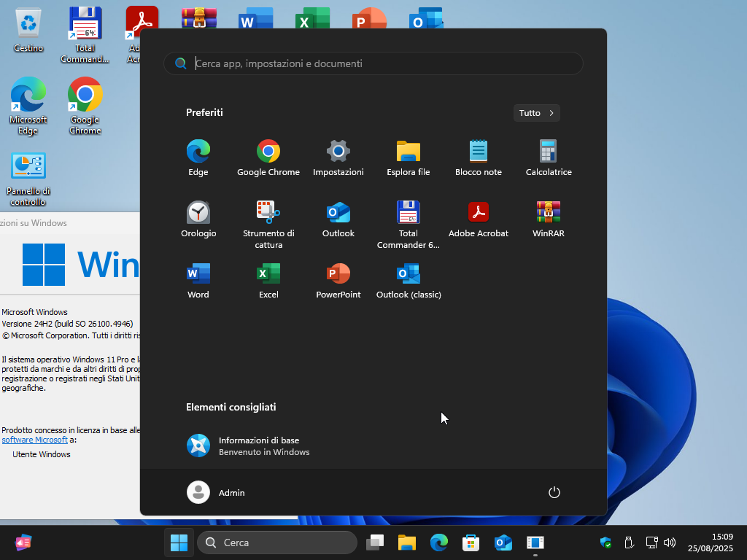Open Orologio app
This screenshot has height=560, width=747.
198,219
